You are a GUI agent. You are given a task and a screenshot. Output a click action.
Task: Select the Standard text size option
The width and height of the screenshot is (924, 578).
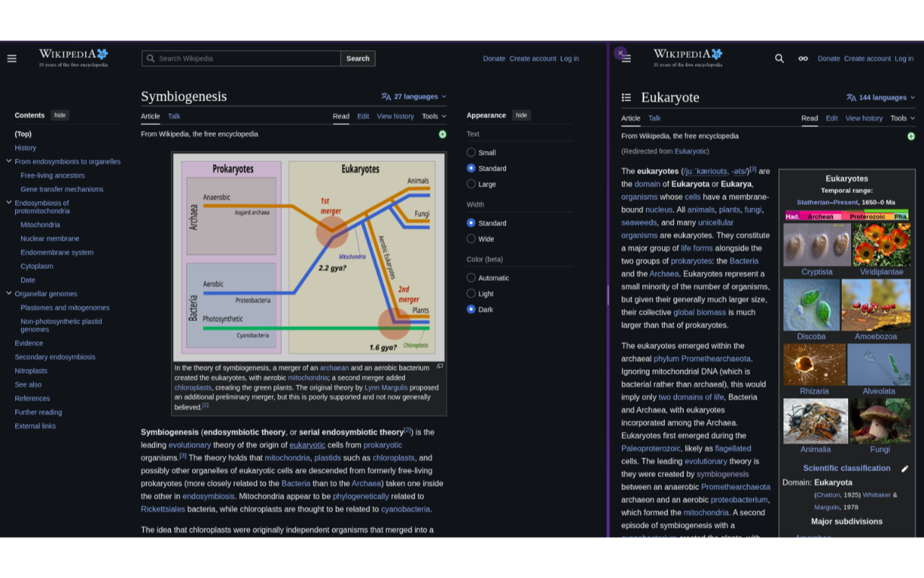[x=471, y=168]
